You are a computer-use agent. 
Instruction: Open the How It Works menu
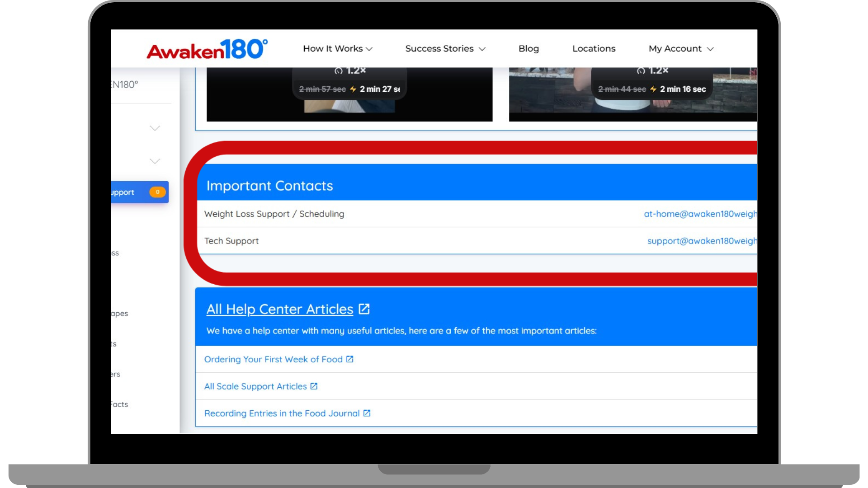tap(338, 48)
